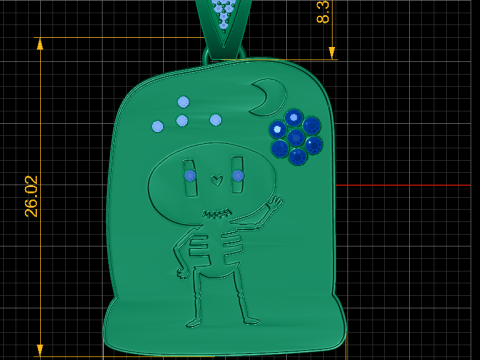Select the skeleton's stitched mouth

pos(217,214)
